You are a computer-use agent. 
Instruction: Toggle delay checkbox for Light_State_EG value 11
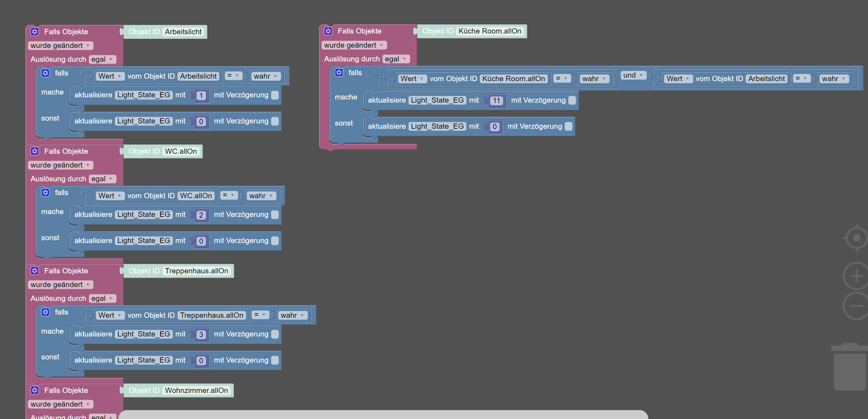click(x=572, y=101)
